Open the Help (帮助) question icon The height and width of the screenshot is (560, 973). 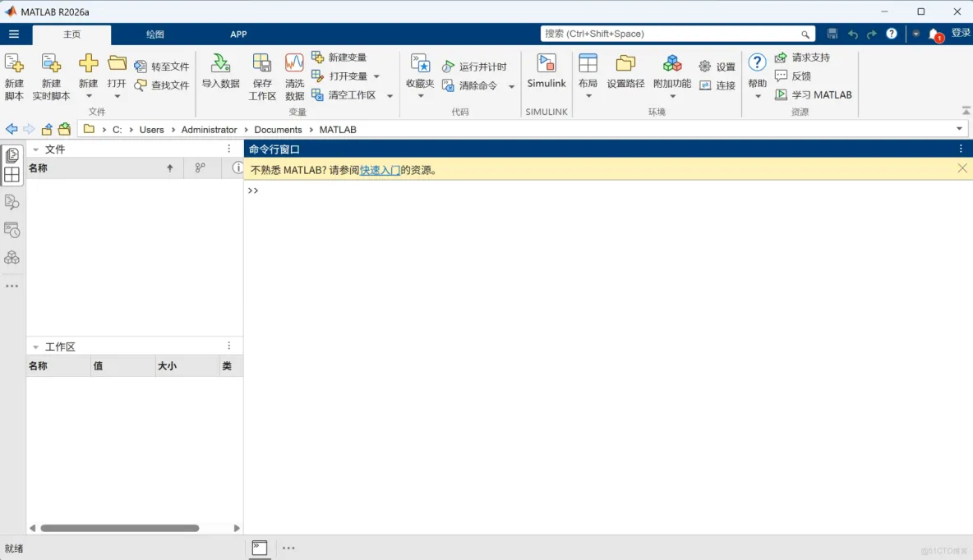[x=757, y=62]
